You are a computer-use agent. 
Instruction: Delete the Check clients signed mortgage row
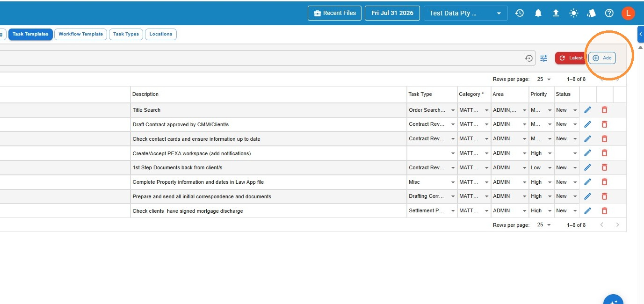pyautogui.click(x=604, y=211)
